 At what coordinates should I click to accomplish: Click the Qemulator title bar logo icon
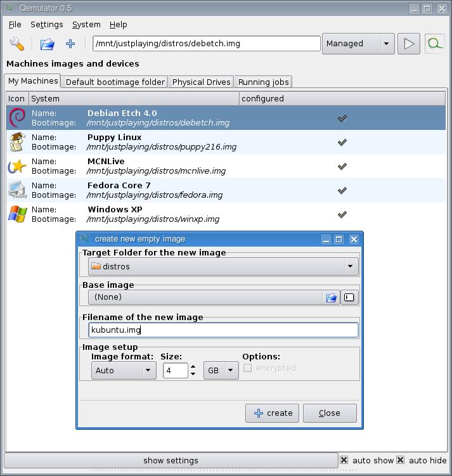[x=9, y=8]
